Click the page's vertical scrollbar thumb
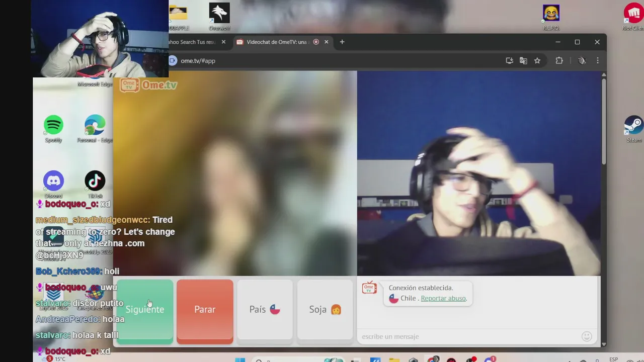644x362 pixels. (x=604, y=121)
